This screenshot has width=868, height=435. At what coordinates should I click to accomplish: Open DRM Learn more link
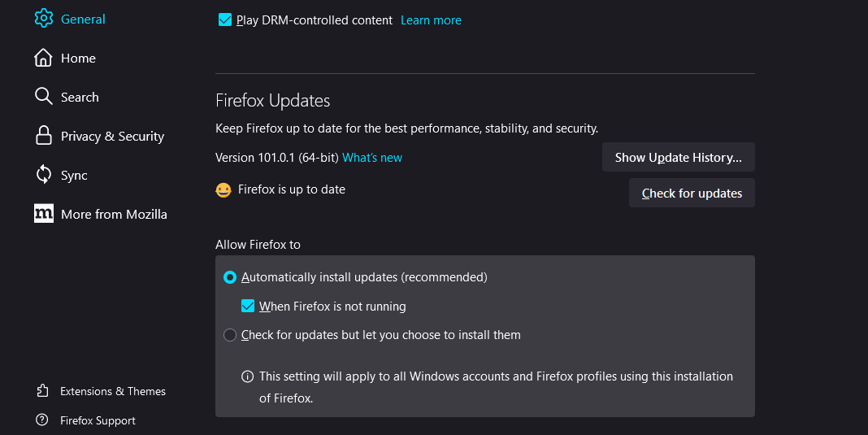[x=431, y=20]
